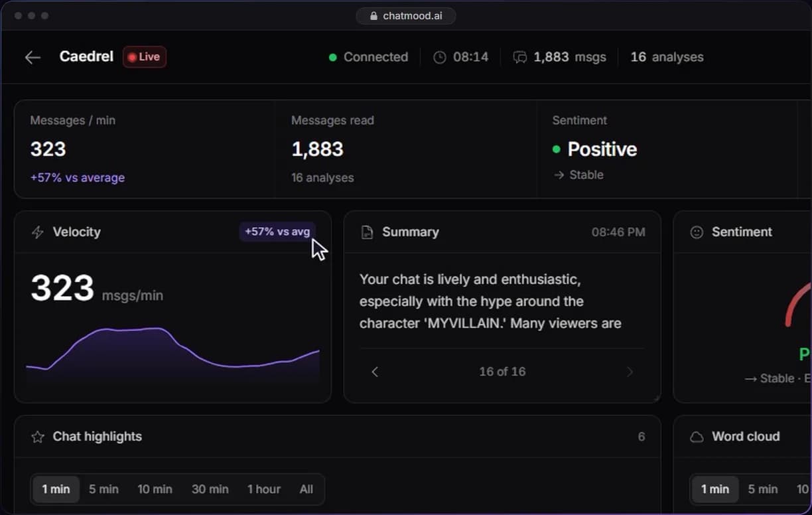
Task: Click the red sentiment gauge arc
Action: coord(797,303)
